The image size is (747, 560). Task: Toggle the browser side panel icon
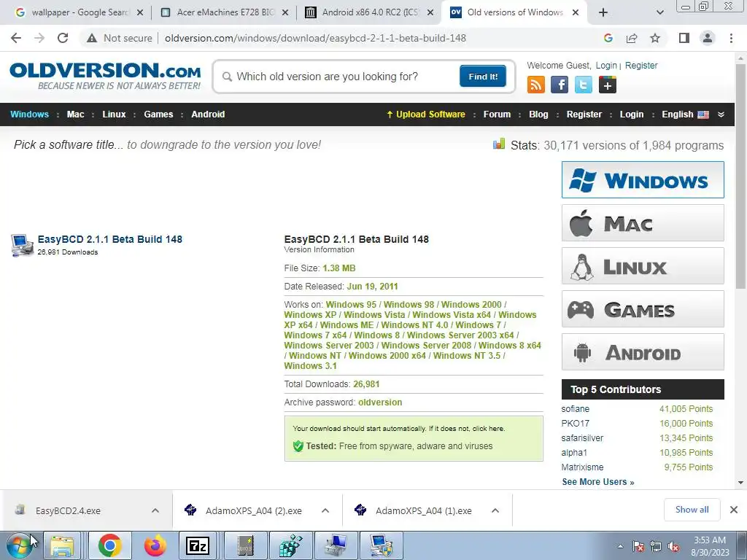click(x=684, y=38)
